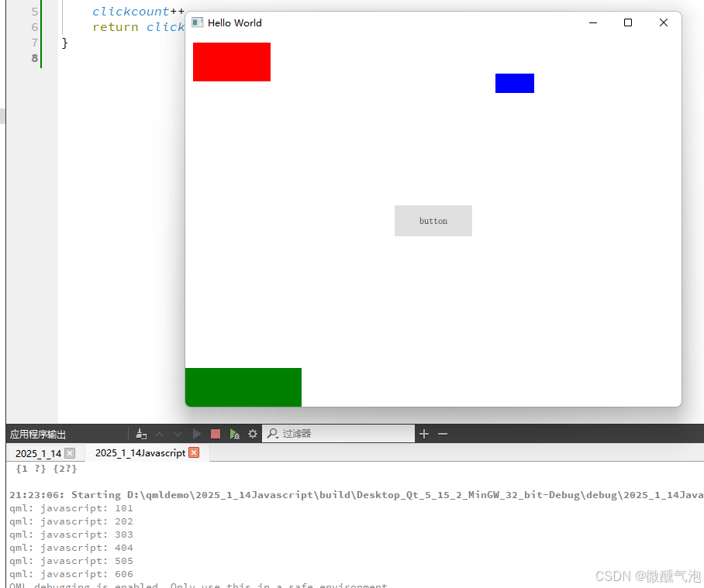The image size is (704, 588).
Task: Click line number 8 in the editor gutter
Action: (34, 57)
